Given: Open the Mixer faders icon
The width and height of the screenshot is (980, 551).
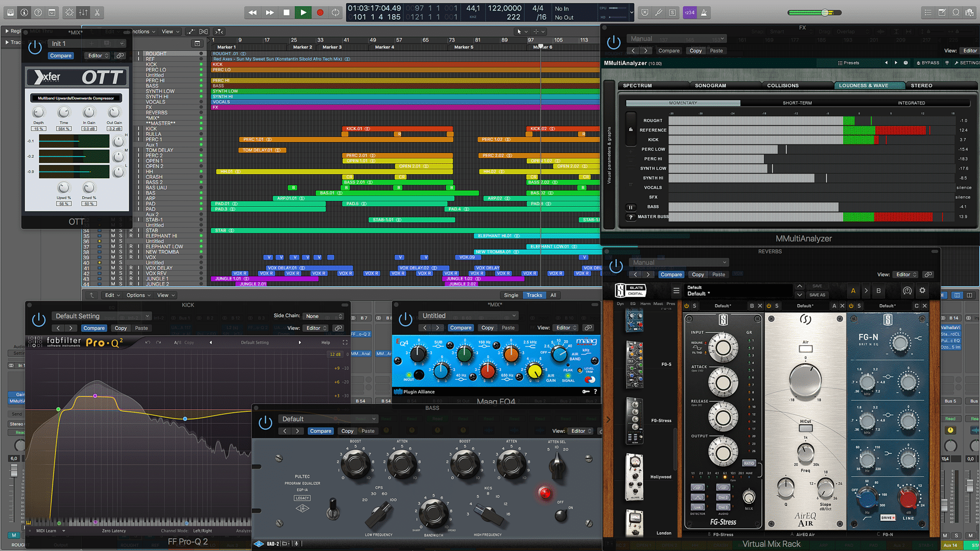Looking at the screenshot, I should click(83, 12).
